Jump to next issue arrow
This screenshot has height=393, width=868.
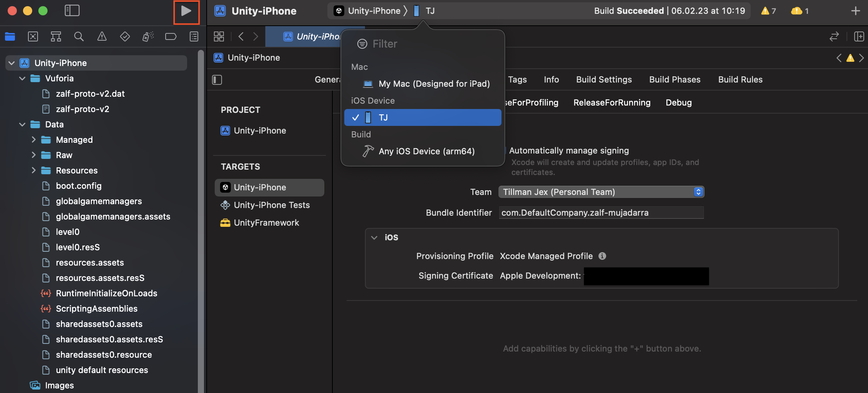click(x=862, y=58)
